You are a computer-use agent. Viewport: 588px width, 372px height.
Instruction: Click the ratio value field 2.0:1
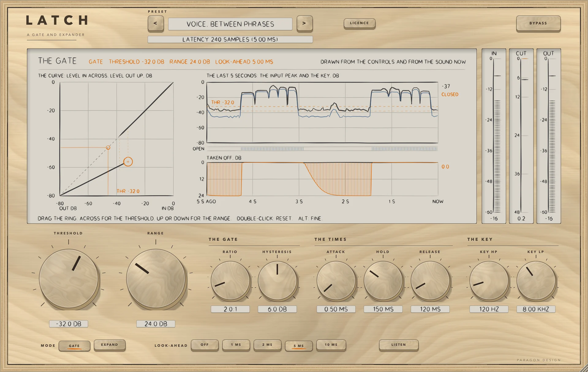(230, 309)
